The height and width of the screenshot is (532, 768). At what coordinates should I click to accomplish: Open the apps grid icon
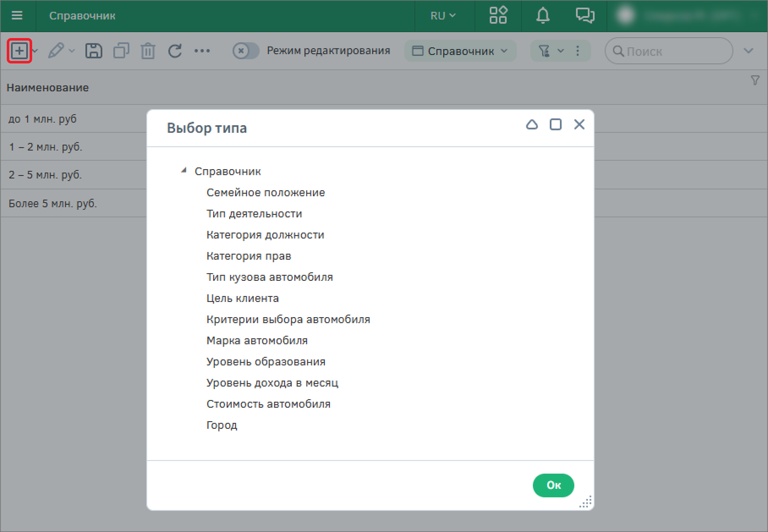tap(498, 16)
